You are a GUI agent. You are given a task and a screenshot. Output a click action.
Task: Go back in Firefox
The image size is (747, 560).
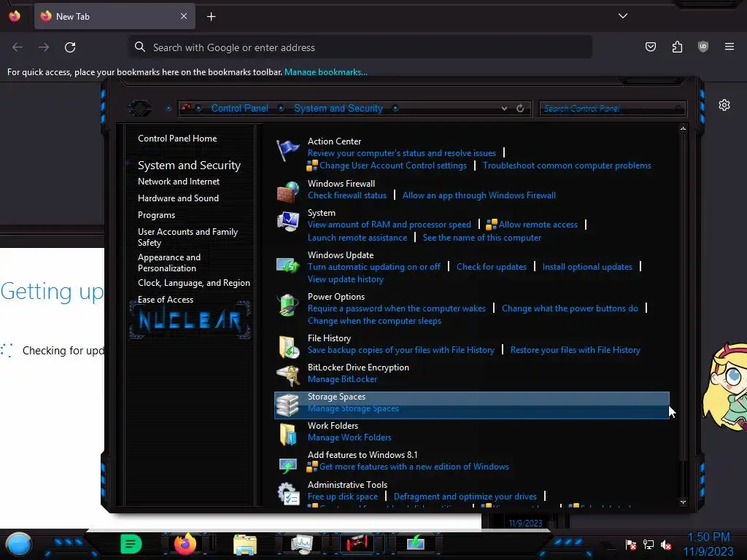[x=18, y=47]
